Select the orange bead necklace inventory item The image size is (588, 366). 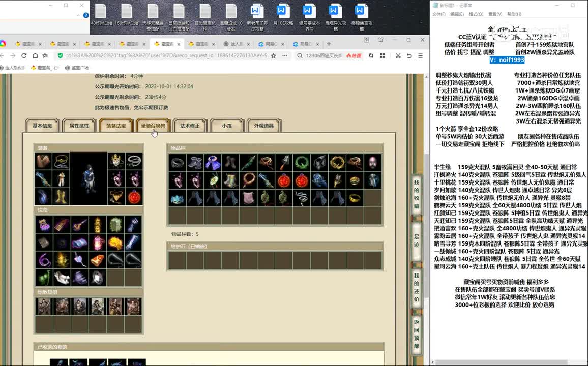pyautogui.click(x=248, y=180)
